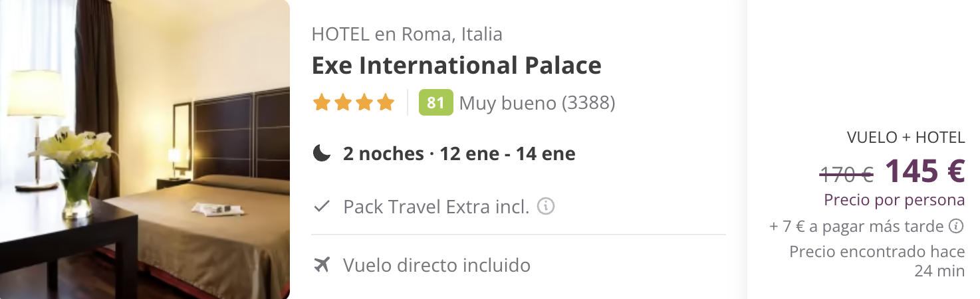Click the Pack Travel Extra info icon

click(546, 207)
